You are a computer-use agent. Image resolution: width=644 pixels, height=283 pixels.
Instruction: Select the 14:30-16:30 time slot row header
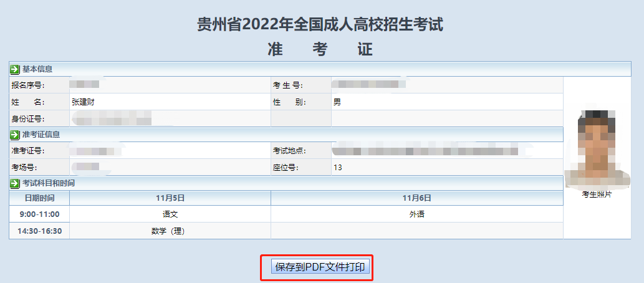click(x=39, y=231)
